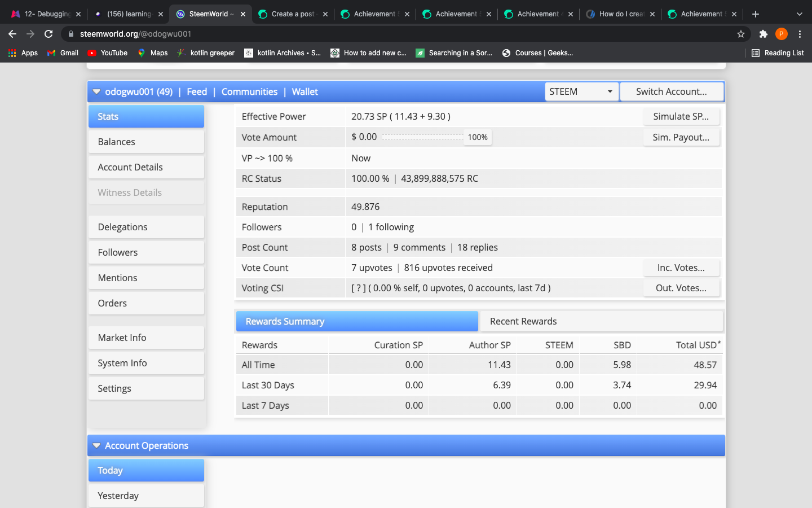Image resolution: width=812 pixels, height=508 pixels.
Task: Open the Reading List
Action: click(x=778, y=53)
